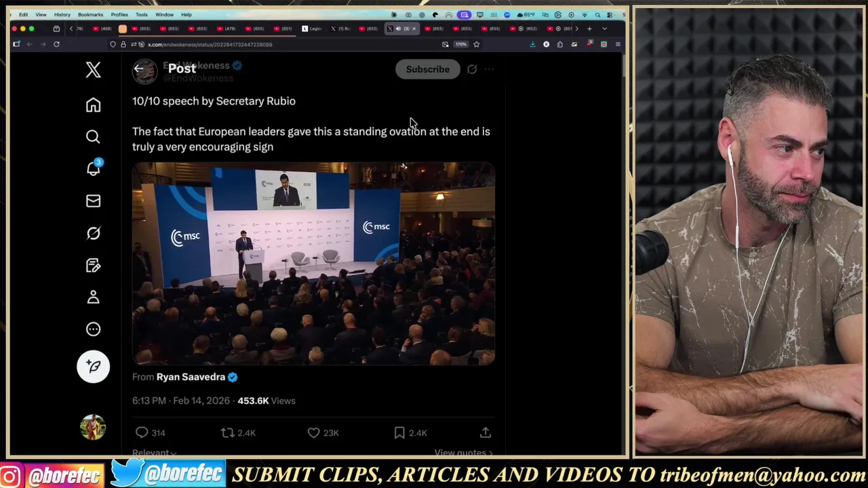Switch to the Legion browser tab
868x488 pixels.
312,28
